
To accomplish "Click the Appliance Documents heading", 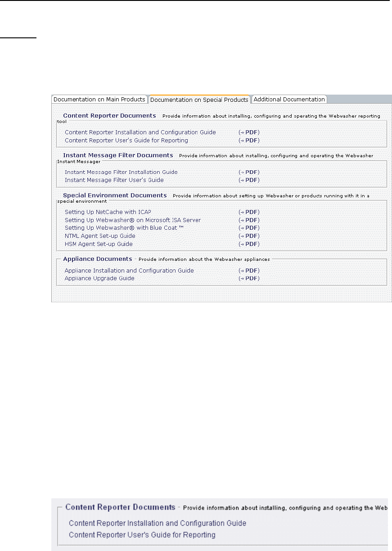I will coord(98,259).
